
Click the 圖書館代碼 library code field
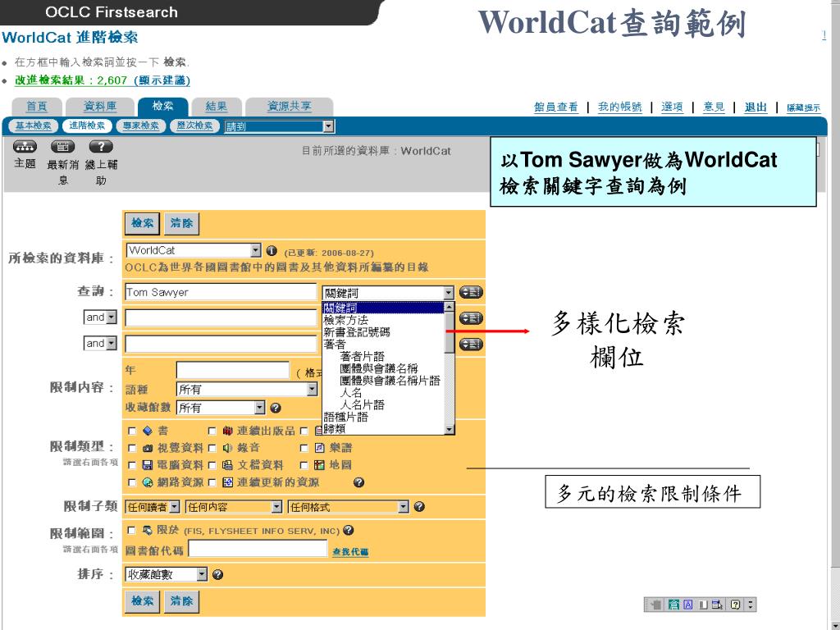click(x=258, y=549)
